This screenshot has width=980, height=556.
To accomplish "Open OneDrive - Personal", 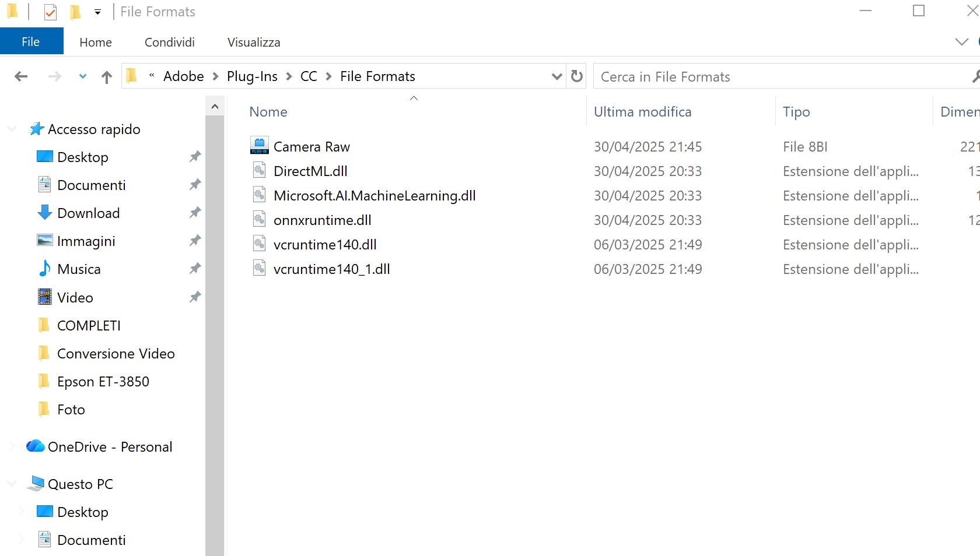I will coord(110,447).
